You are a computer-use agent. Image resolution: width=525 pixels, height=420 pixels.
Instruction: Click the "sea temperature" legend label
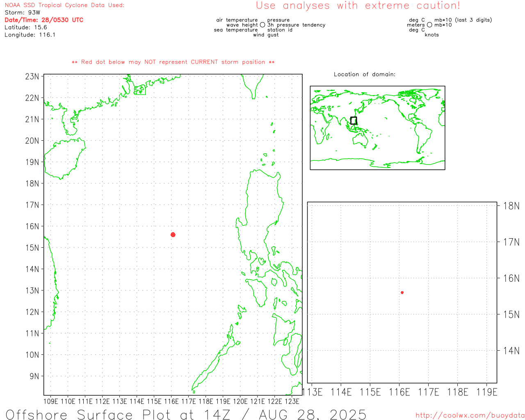pos(236,30)
